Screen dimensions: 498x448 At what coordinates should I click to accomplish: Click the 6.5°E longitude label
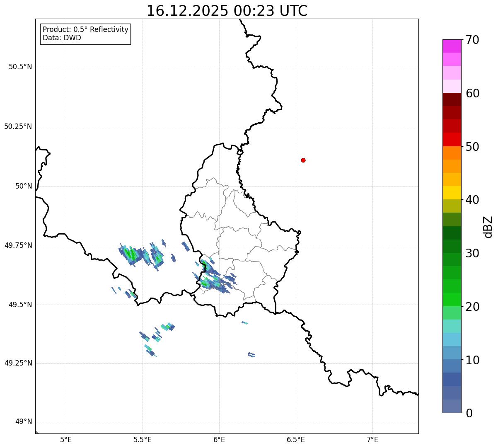(296, 440)
